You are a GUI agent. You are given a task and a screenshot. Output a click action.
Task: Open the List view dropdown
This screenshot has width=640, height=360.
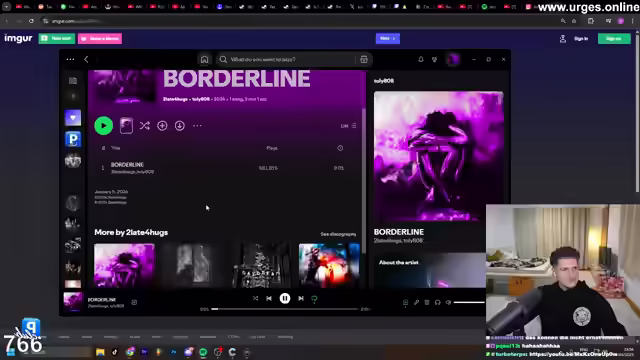(x=348, y=126)
